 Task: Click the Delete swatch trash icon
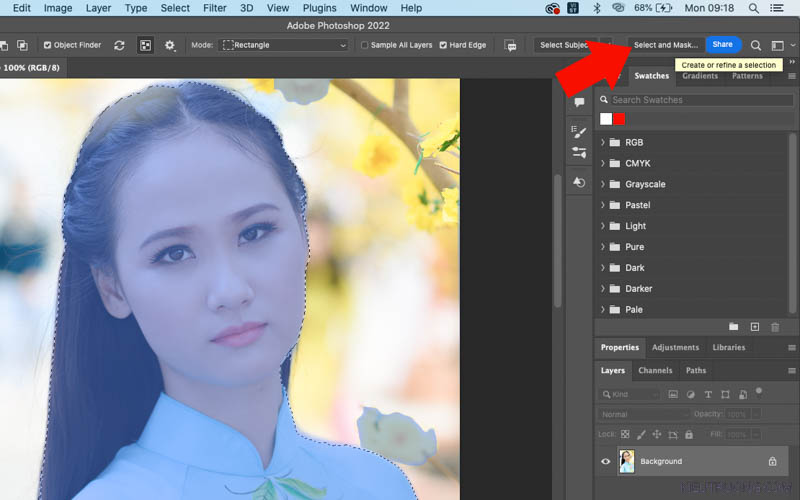[x=775, y=327]
